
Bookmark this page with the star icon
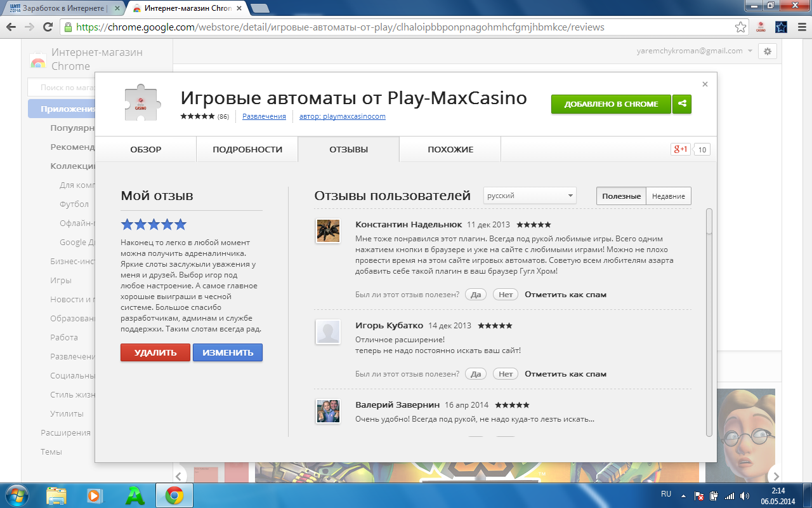740,27
